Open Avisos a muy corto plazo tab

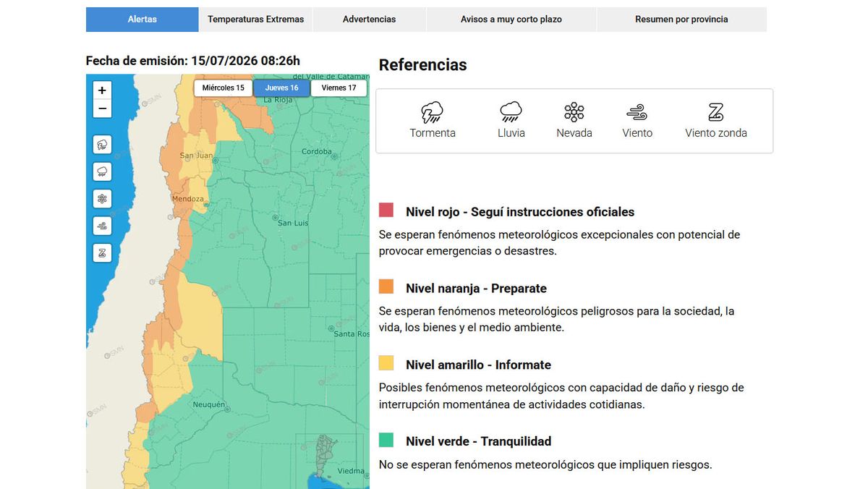[511, 20]
